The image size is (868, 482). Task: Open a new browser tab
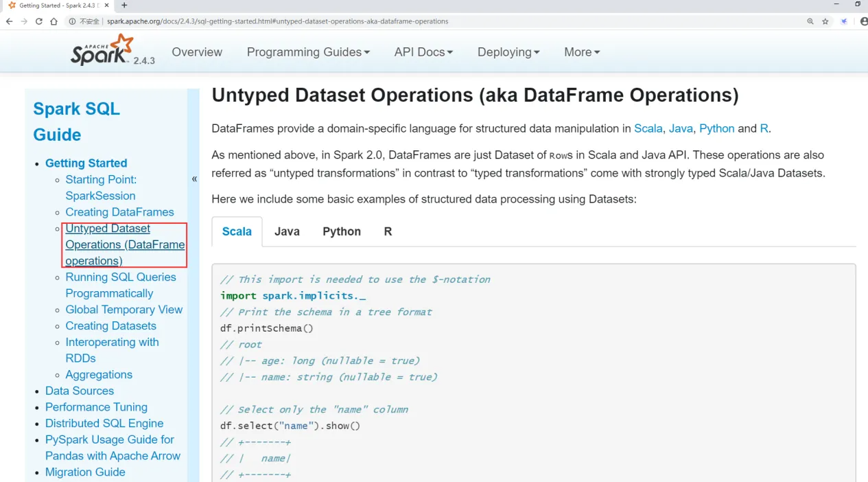pyautogui.click(x=124, y=5)
